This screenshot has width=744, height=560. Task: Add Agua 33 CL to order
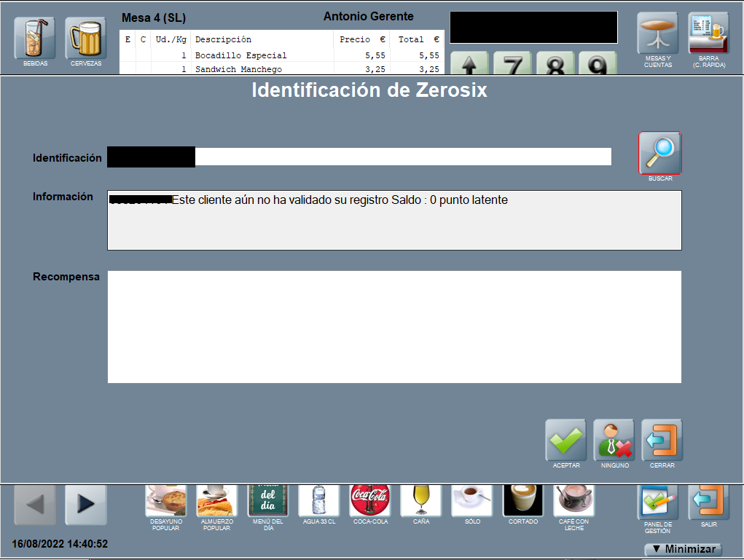[x=319, y=500]
